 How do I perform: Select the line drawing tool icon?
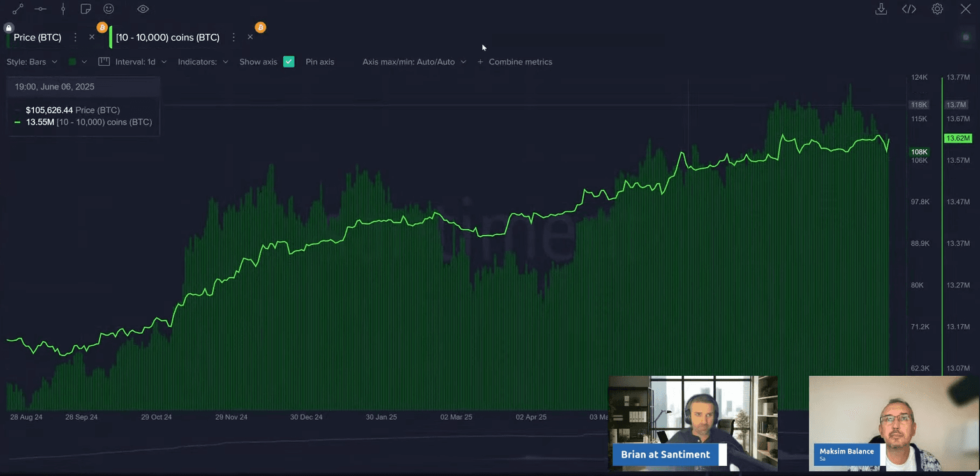point(18,9)
